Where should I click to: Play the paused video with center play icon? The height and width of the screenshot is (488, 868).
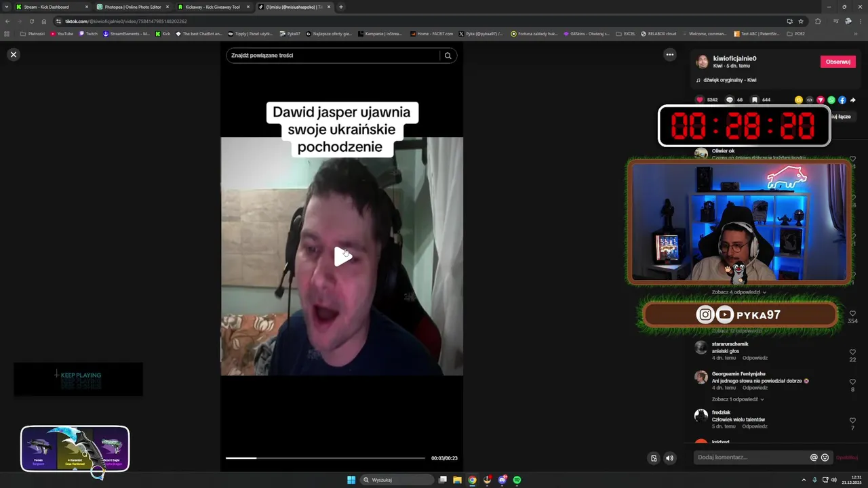(x=342, y=256)
